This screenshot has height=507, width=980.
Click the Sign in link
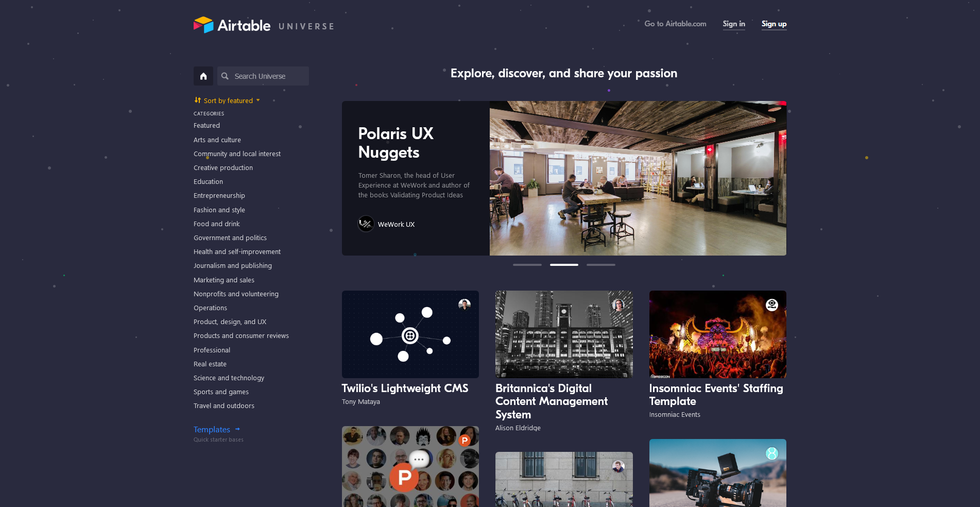(734, 24)
